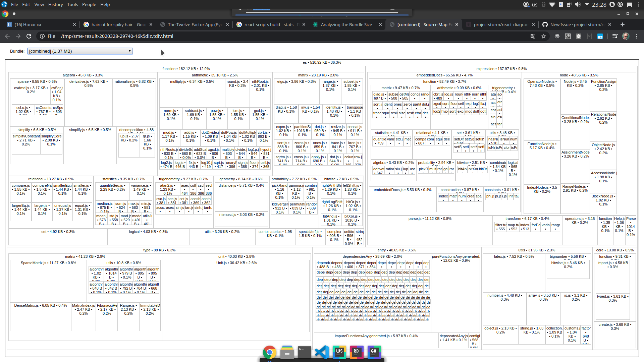The width and height of the screenshot is (644, 362).
Task: Toggle Bluetooth from the system tray
Action: coord(543,4)
